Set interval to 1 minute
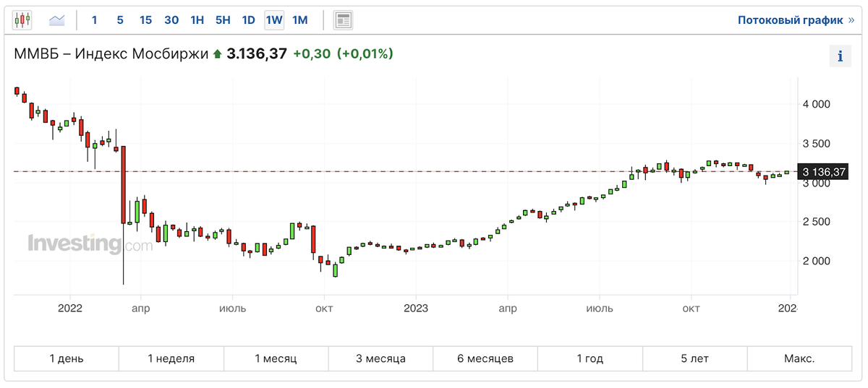 (94, 20)
